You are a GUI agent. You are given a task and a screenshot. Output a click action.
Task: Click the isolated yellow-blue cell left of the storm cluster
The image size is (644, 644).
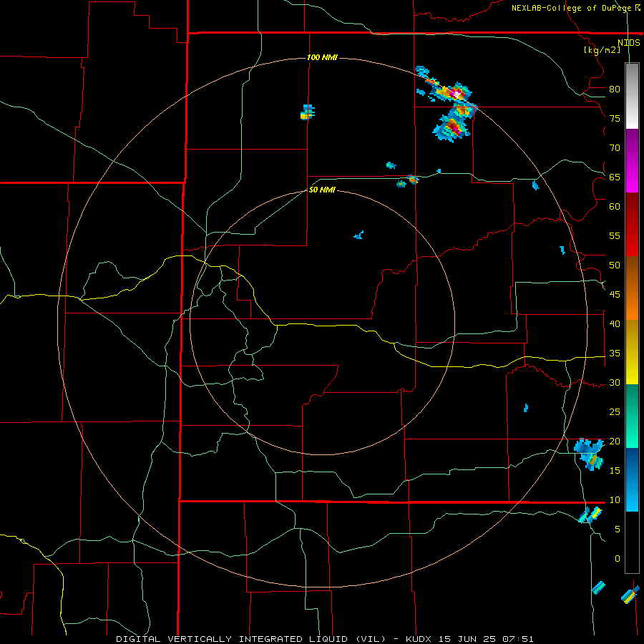click(307, 112)
